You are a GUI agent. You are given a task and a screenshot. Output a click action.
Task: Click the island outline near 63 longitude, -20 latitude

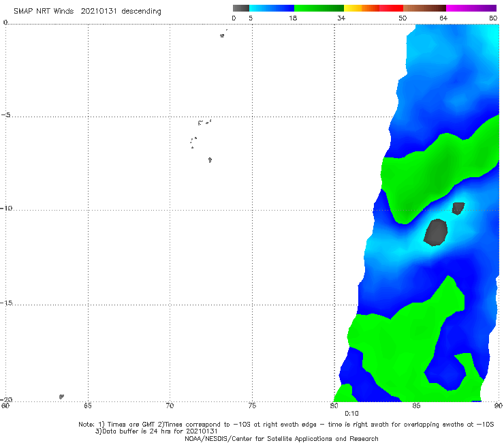(x=61, y=397)
